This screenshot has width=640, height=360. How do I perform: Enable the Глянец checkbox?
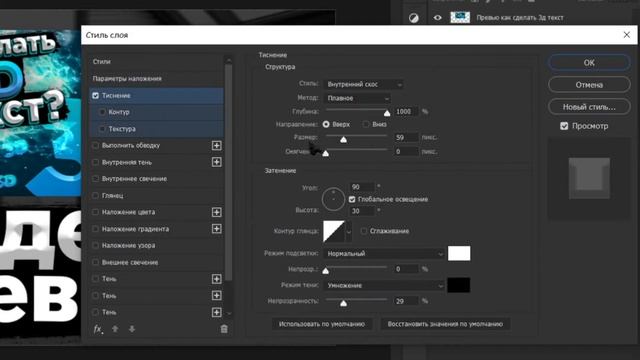click(x=96, y=196)
